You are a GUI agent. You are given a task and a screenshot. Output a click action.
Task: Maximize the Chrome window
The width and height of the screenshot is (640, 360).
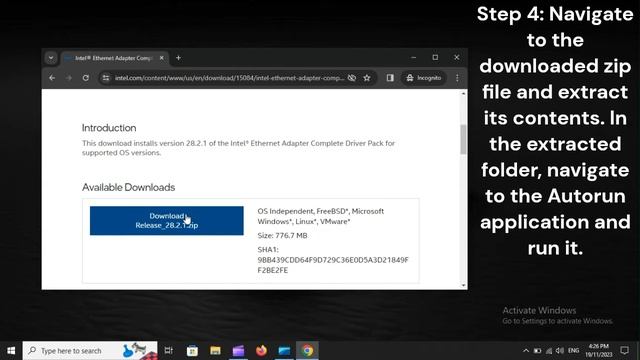click(x=436, y=58)
